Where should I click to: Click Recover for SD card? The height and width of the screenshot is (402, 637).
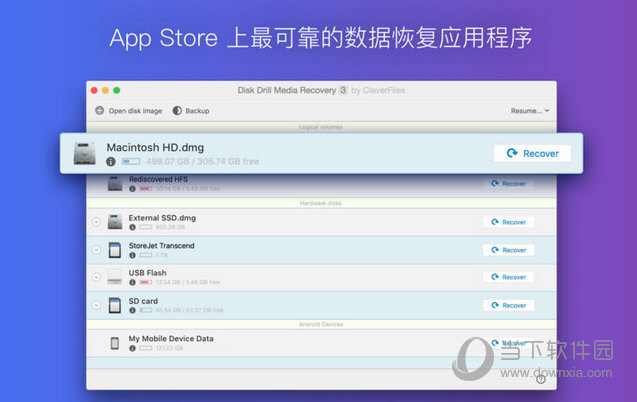[509, 305]
